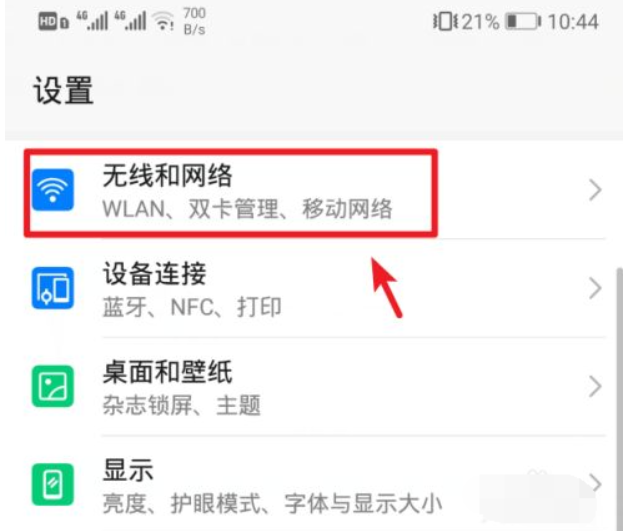Click the vertical scrollbar on right edge

(619, 397)
